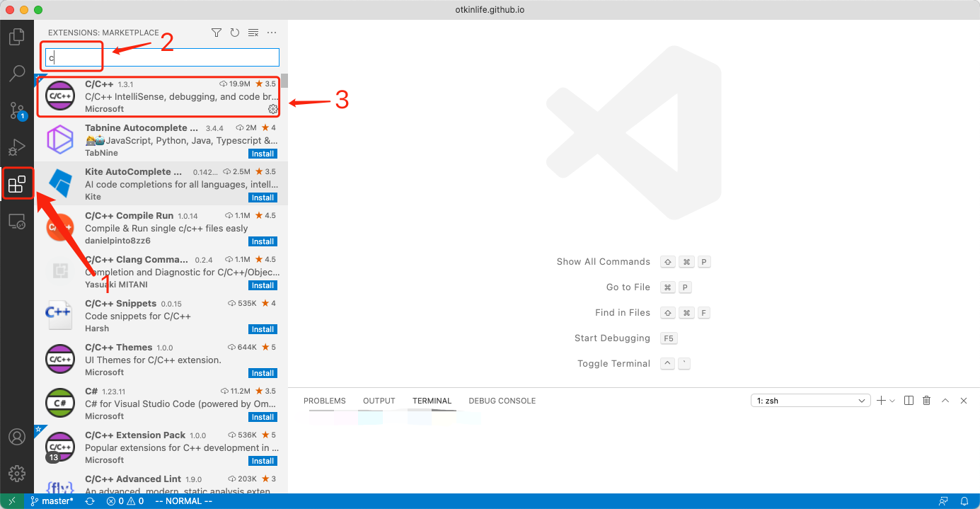The image size is (980, 509).
Task: Open the Remote Explorer view
Action: 17,222
